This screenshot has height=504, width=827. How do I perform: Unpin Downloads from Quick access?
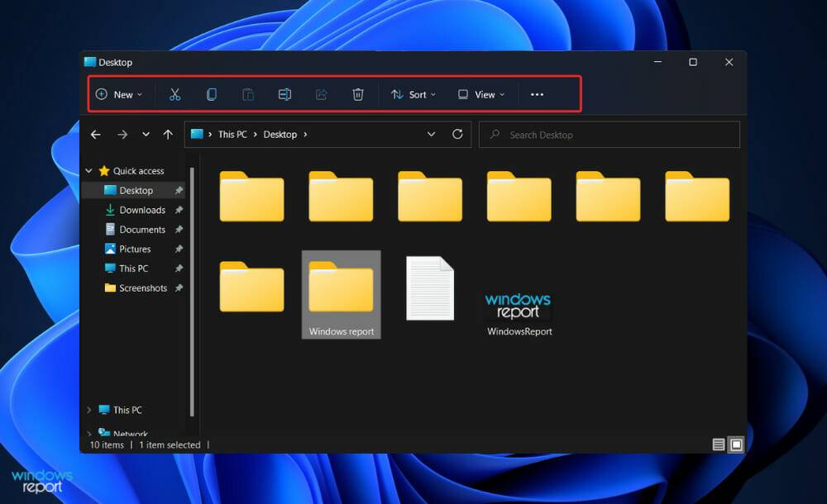179,210
